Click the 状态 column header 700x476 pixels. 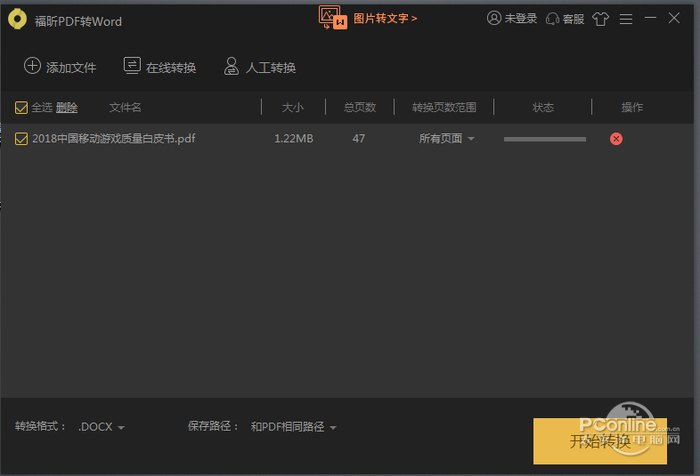(543, 107)
